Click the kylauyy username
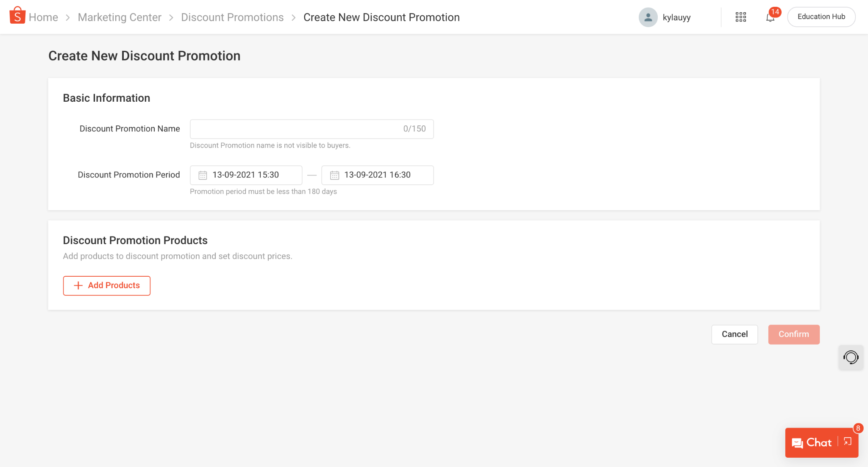868x467 pixels. click(x=676, y=17)
